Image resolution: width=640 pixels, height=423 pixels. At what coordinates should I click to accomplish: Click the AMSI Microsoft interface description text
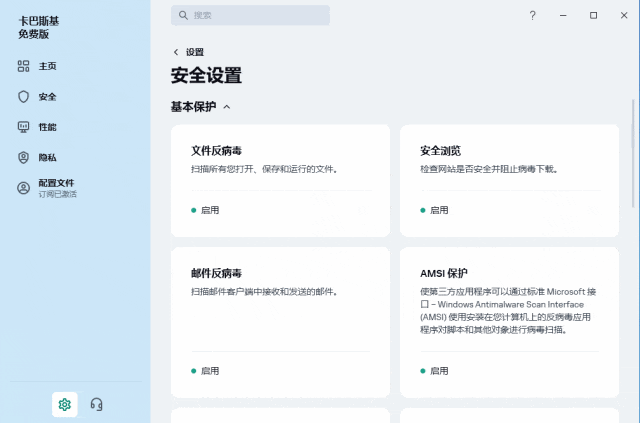(508, 310)
